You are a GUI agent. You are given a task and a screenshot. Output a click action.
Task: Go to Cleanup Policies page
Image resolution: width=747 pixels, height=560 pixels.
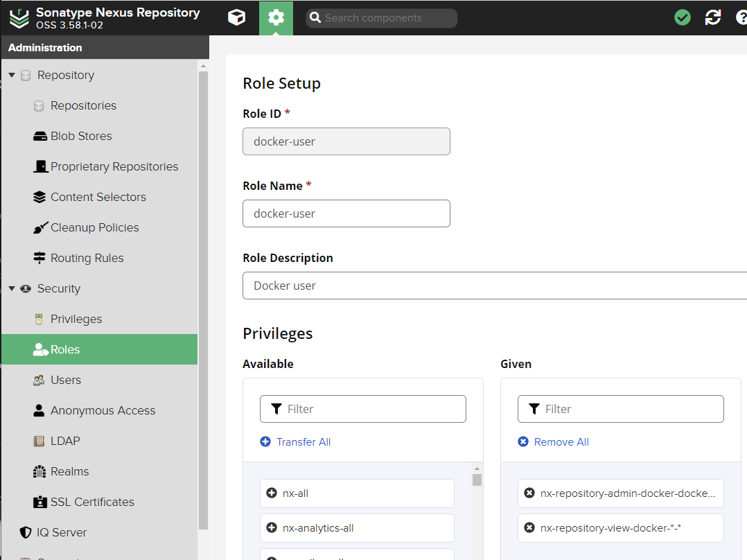pyautogui.click(x=94, y=227)
